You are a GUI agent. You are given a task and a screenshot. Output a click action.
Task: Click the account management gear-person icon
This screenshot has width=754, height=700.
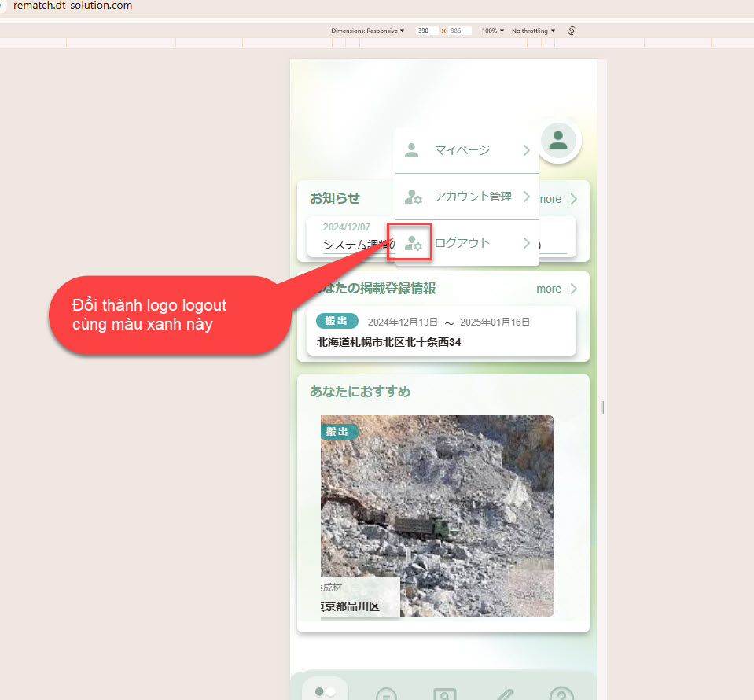[413, 197]
